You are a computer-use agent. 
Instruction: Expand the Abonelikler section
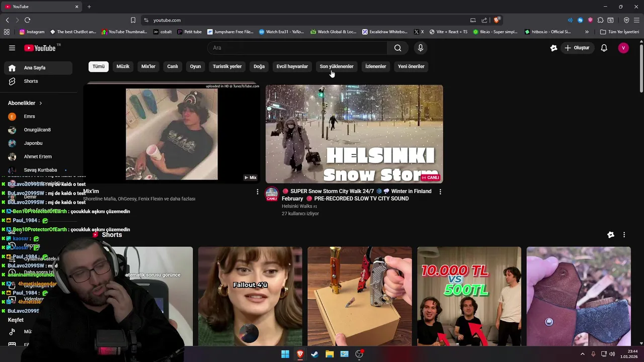[25, 103]
